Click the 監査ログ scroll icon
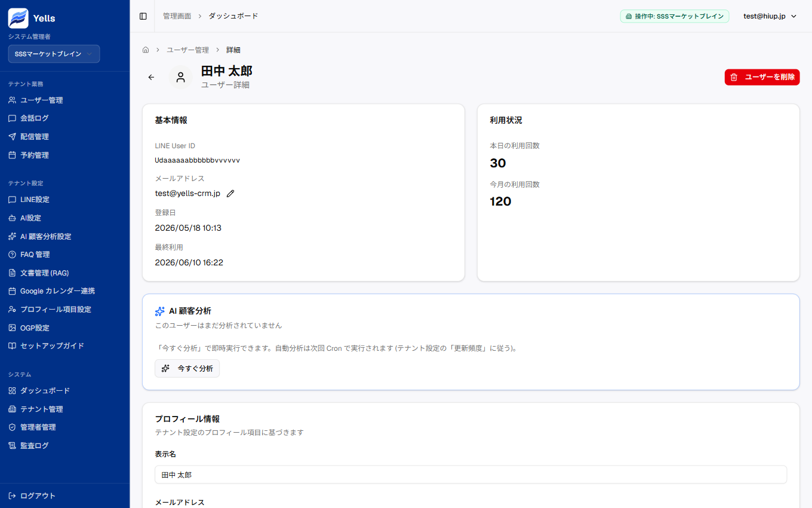Image resolution: width=812 pixels, height=508 pixels. tap(12, 446)
